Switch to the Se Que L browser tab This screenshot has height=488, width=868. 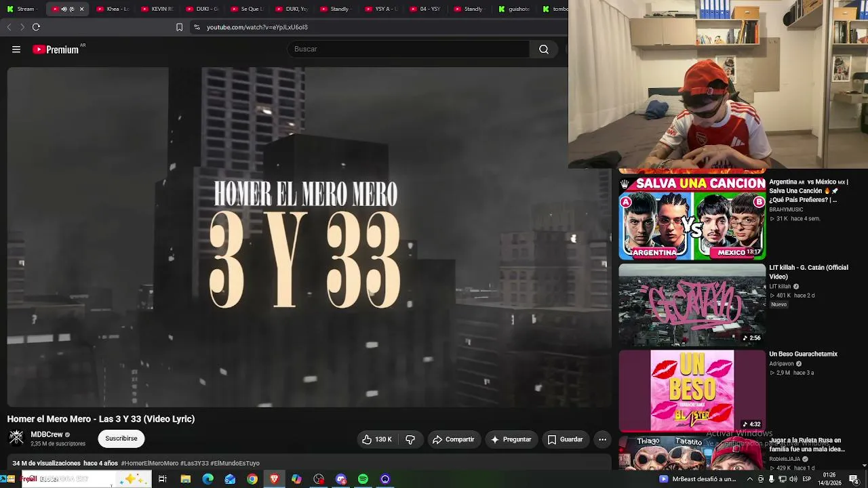click(x=248, y=9)
